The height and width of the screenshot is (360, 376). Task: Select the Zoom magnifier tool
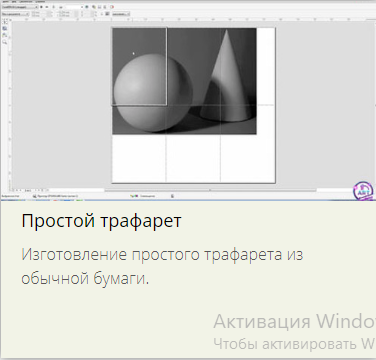pos(5,42)
